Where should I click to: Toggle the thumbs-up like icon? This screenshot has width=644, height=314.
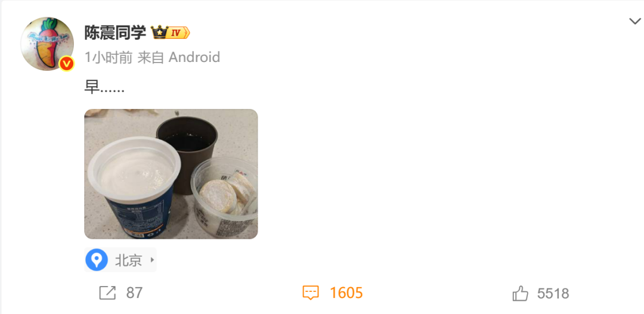521,293
